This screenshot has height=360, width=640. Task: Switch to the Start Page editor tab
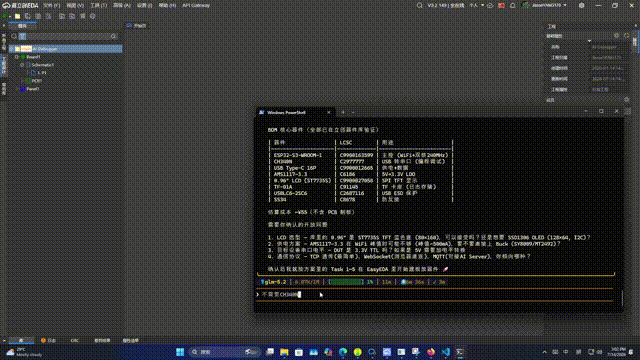136,26
